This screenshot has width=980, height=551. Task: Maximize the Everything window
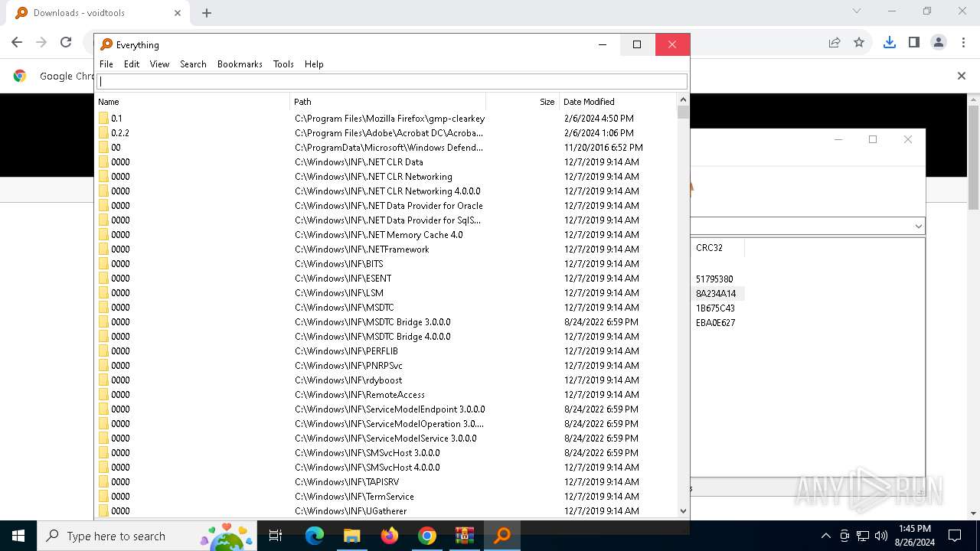tap(637, 44)
